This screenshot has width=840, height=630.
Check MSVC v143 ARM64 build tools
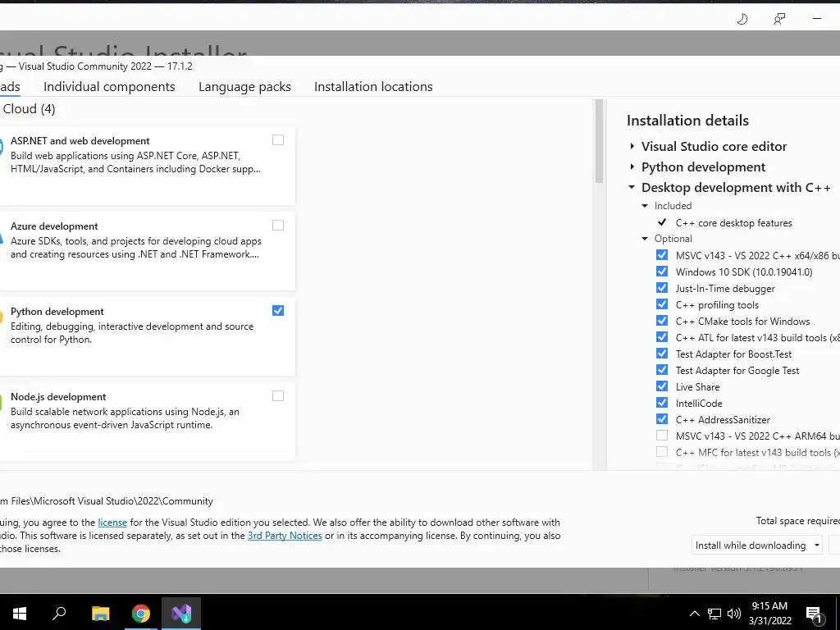(x=662, y=435)
